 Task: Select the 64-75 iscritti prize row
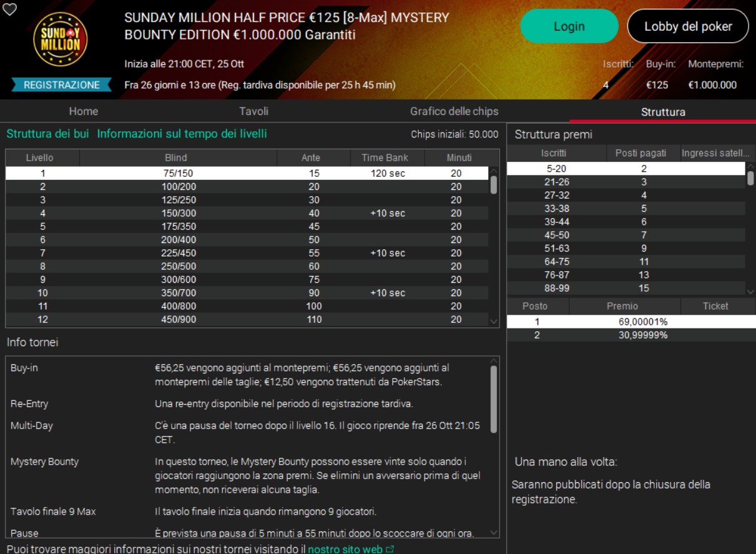(626, 262)
